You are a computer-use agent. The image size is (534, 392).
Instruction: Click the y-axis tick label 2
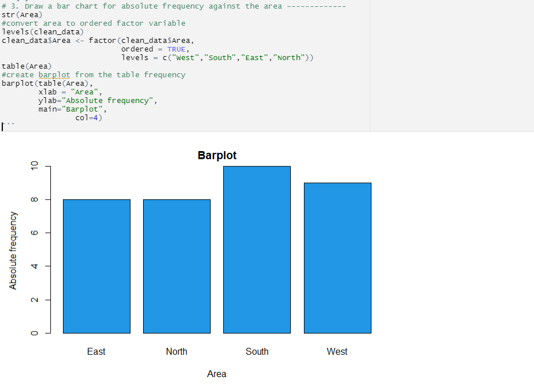34,300
